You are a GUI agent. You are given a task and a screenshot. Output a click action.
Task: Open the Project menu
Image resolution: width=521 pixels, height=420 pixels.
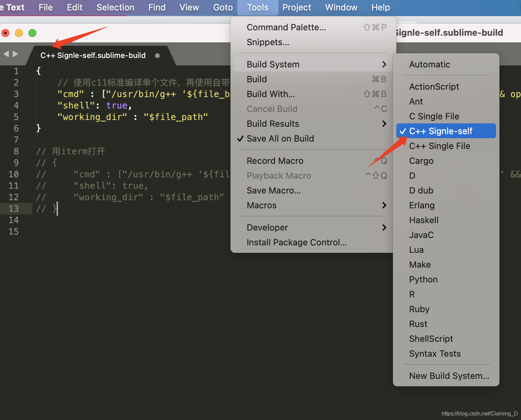(x=297, y=7)
